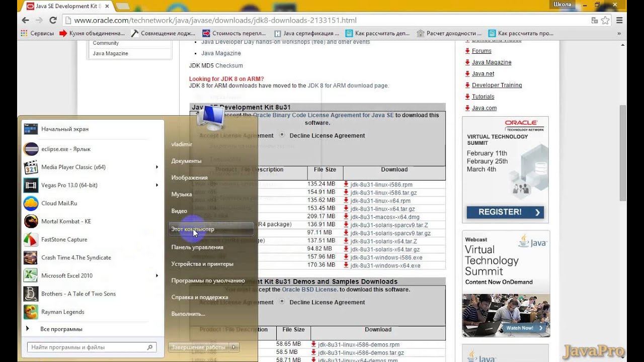Download jdk-8u31-linux-x64.tar.gz link

tap(382, 209)
